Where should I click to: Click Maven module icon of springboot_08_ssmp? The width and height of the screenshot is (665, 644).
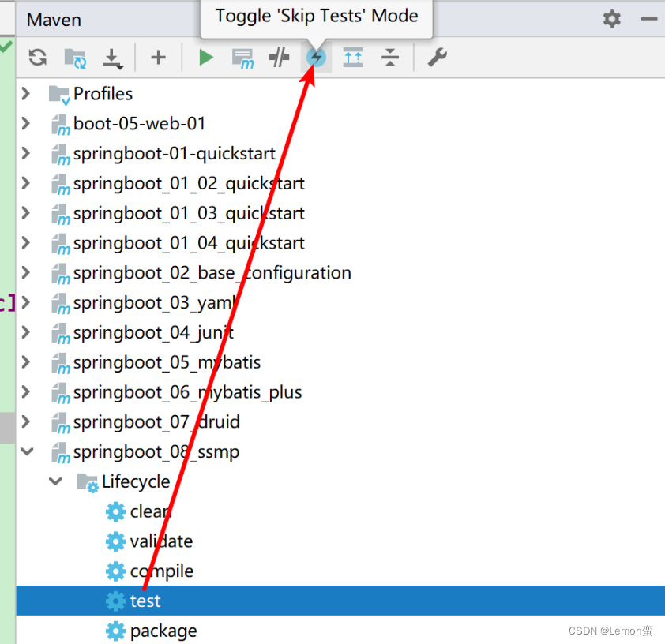(61, 452)
